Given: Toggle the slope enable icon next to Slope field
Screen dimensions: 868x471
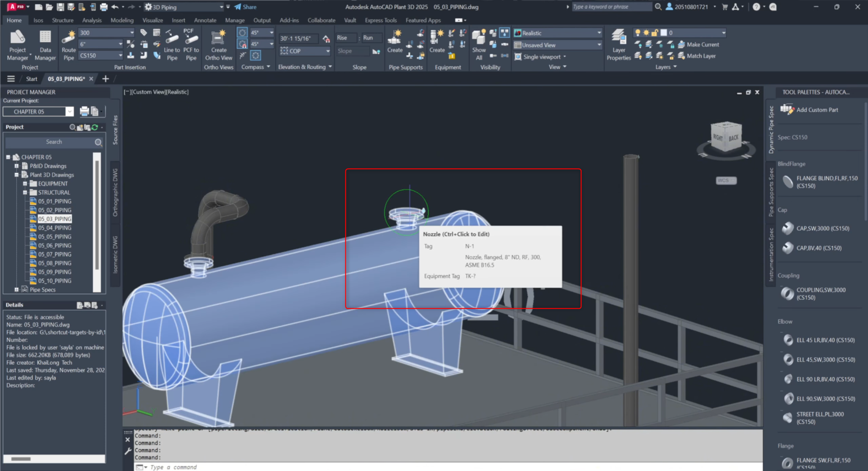Looking at the screenshot, I should pyautogui.click(x=376, y=52).
